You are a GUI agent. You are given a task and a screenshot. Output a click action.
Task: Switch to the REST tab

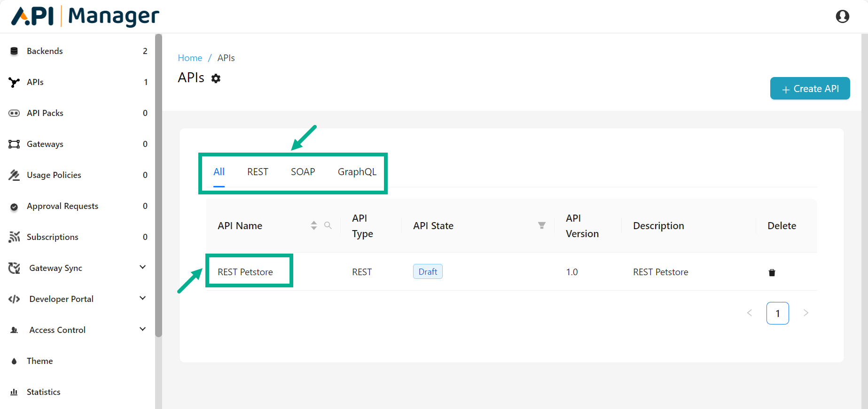pyautogui.click(x=258, y=172)
